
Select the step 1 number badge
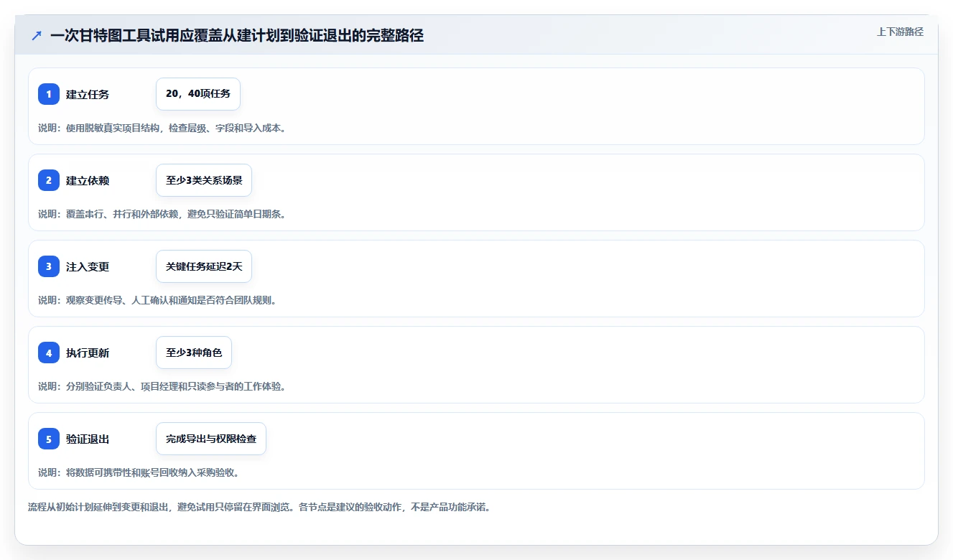point(49,94)
